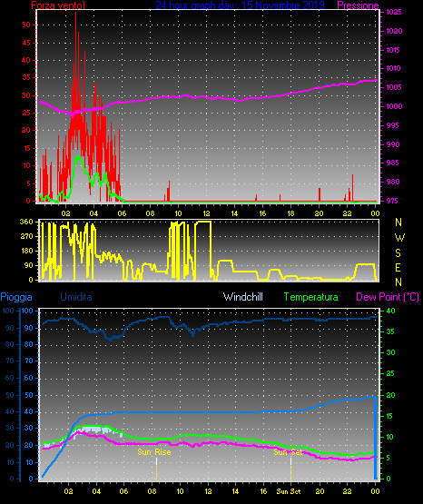Click the red wind gust spike near 22 hours
The height and width of the screenshot is (504, 423).
click(352, 188)
